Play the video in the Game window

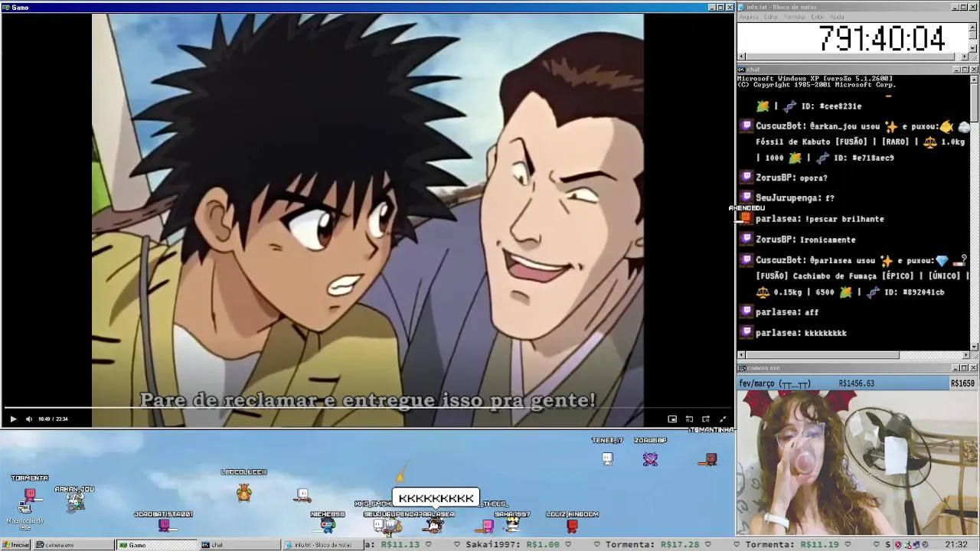(x=13, y=419)
